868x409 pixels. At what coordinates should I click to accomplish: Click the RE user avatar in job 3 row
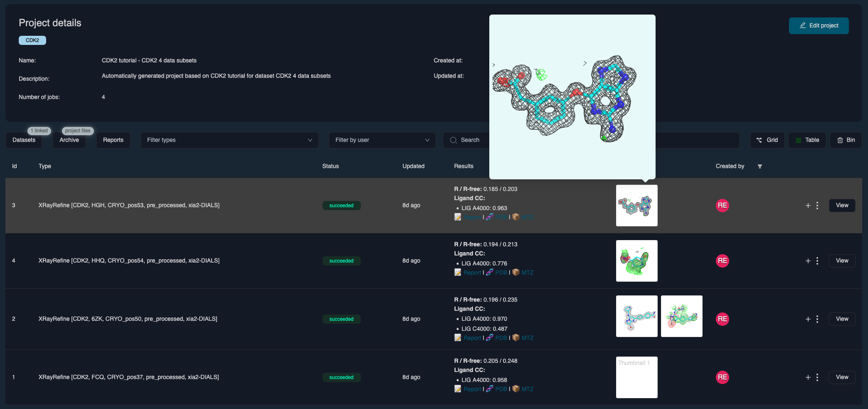722,206
